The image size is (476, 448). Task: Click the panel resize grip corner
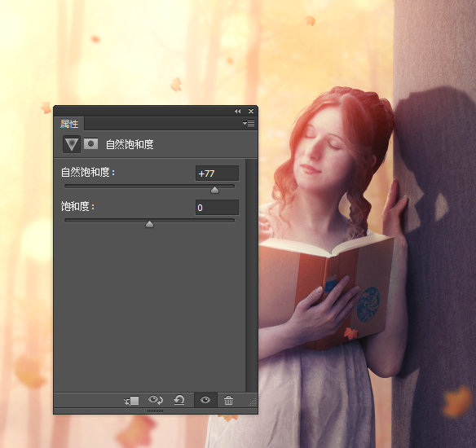[253, 402]
